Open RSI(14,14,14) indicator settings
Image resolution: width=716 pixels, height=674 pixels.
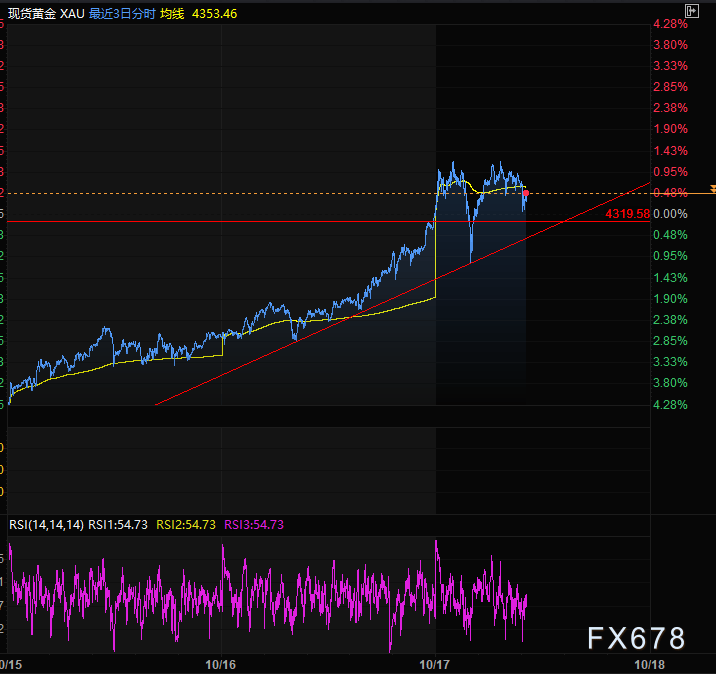click(46, 525)
